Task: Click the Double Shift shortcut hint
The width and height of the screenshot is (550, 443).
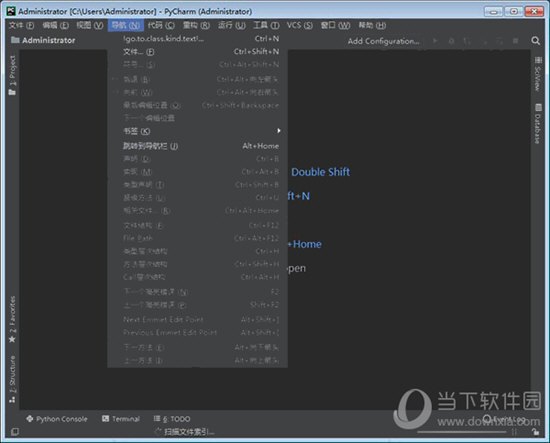Action: (x=320, y=172)
